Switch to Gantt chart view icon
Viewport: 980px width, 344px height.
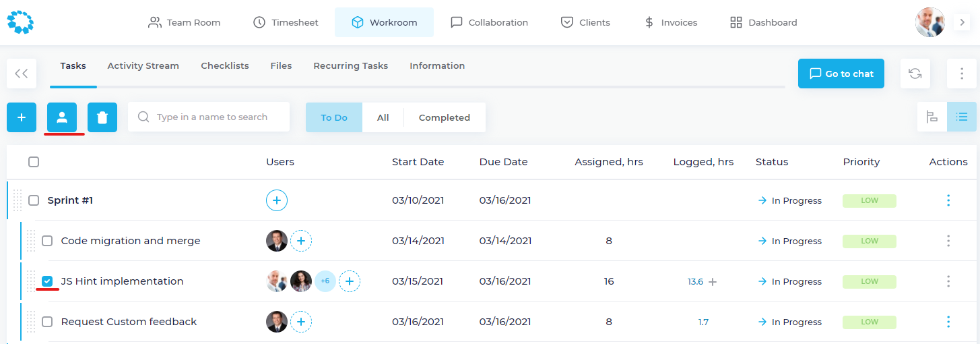[x=932, y=117]
